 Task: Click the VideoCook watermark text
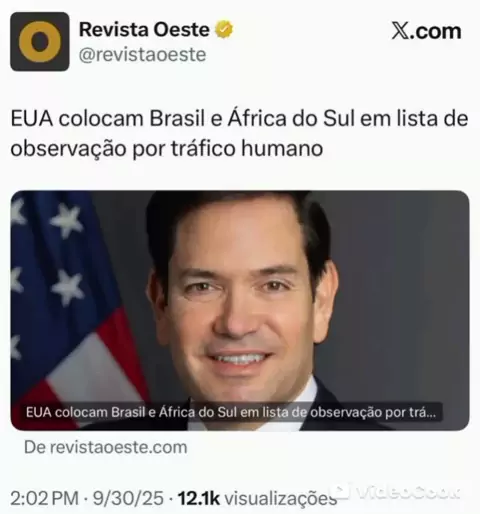pyautogui.click(x=406, y=492)
